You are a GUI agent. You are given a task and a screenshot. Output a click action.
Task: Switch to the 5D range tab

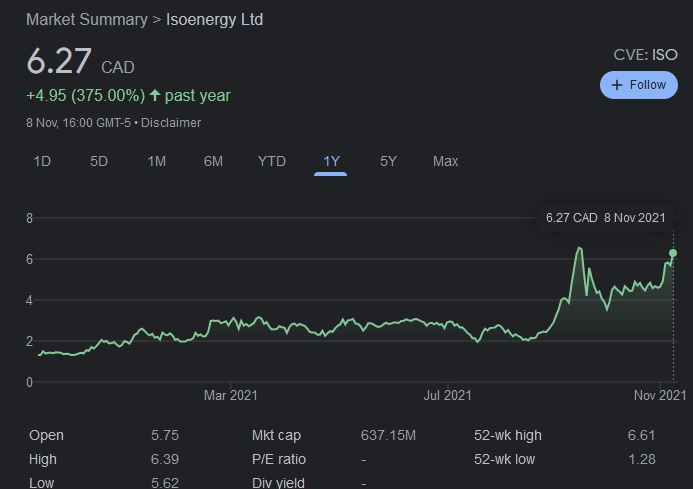[x=99, y=161]
